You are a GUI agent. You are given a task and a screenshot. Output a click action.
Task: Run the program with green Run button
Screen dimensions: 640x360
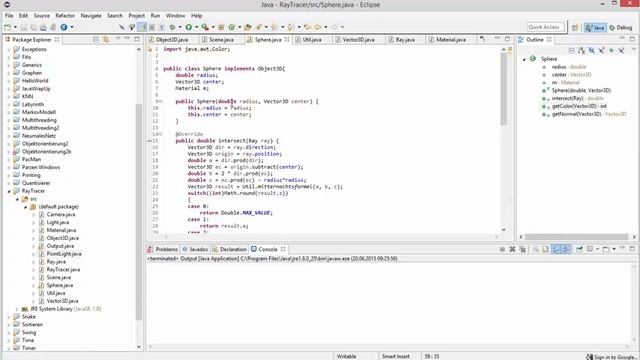coord(189,27)
